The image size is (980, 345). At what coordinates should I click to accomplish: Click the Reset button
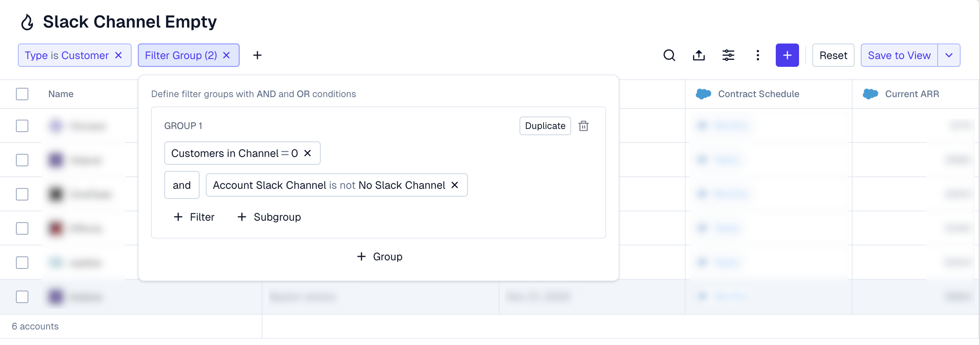(833, 56)
